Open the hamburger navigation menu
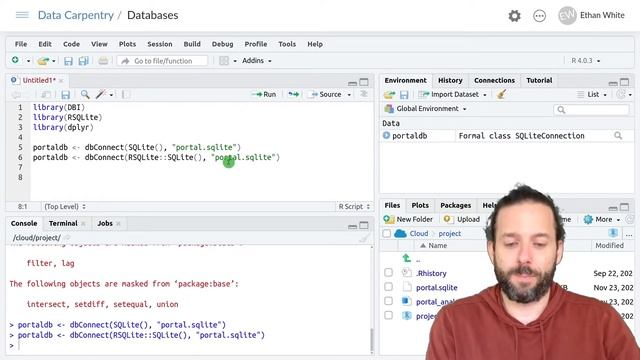 (22, 15)
